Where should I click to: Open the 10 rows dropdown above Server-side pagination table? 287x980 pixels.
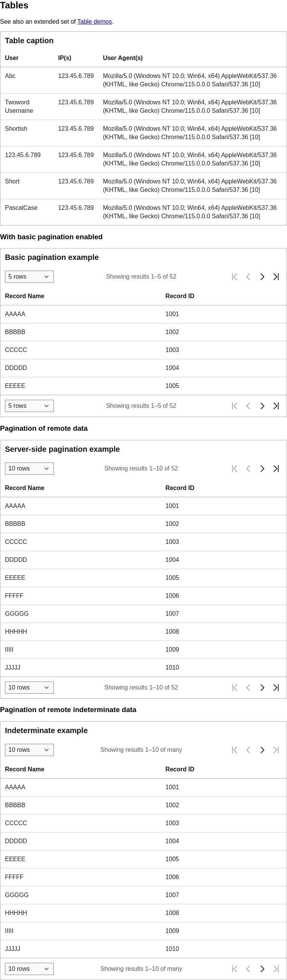[29, 469]
